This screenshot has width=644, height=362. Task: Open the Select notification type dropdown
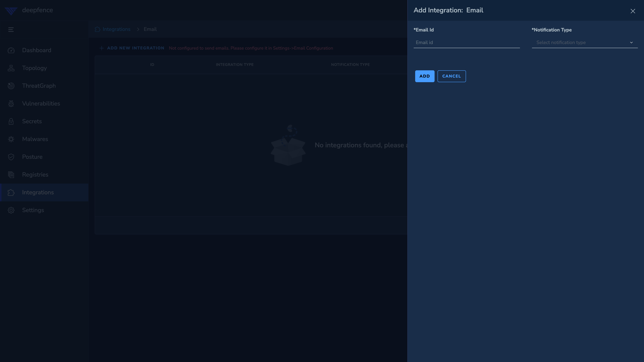tap(585, 43)
